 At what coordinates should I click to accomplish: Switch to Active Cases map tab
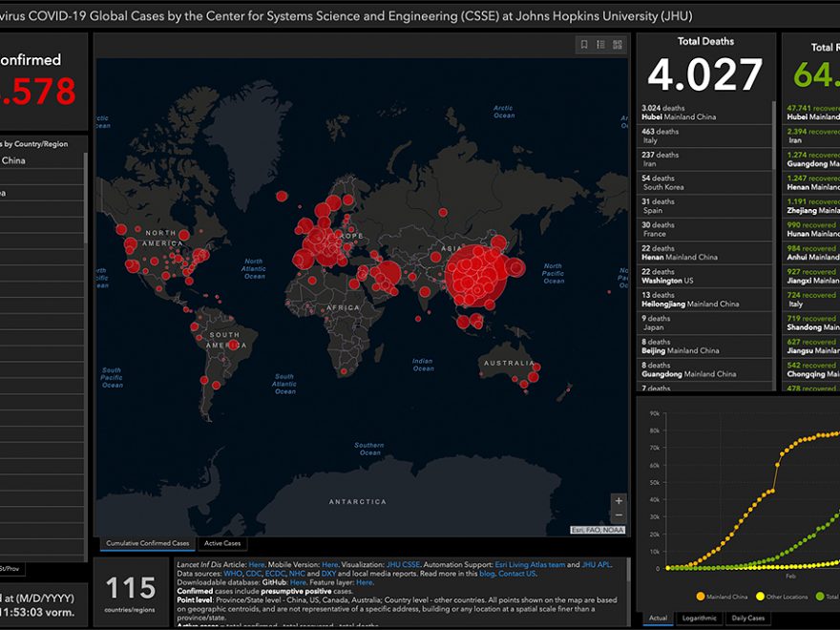(x=222, y=543)
